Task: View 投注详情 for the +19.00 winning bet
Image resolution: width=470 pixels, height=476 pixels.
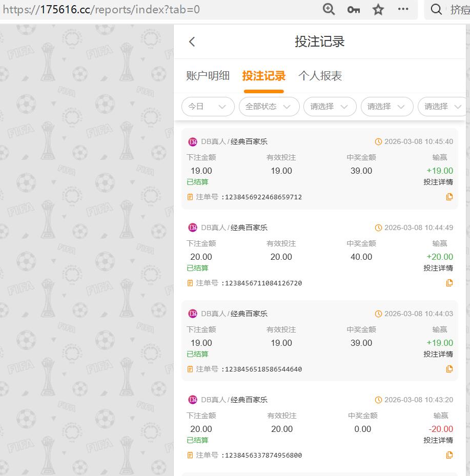Action: point(439,181)
